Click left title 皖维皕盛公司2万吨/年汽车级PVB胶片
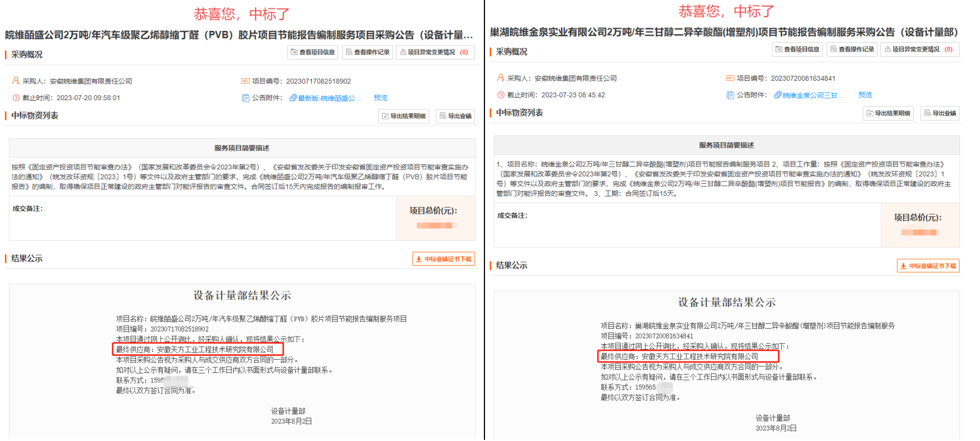 pos(239,35)
